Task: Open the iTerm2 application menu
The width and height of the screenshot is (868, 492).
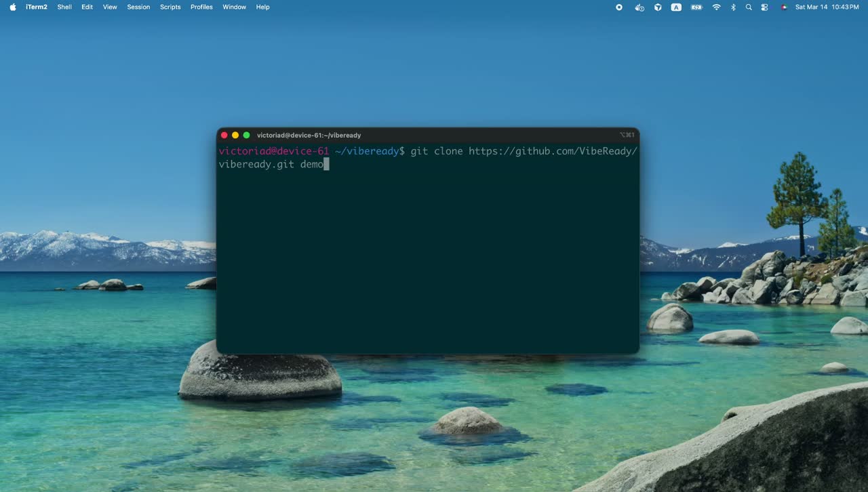Action: coord(37,7)
